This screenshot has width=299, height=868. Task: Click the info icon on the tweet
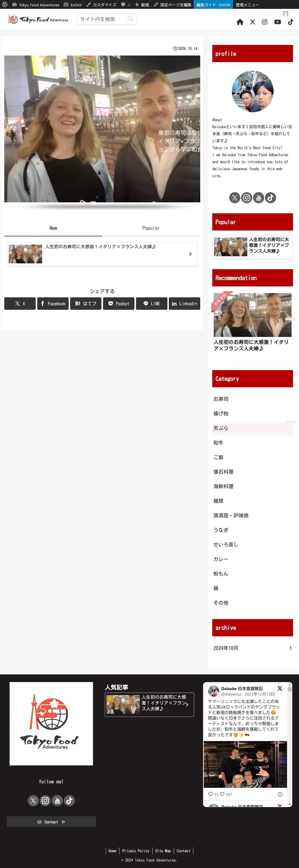280,794
